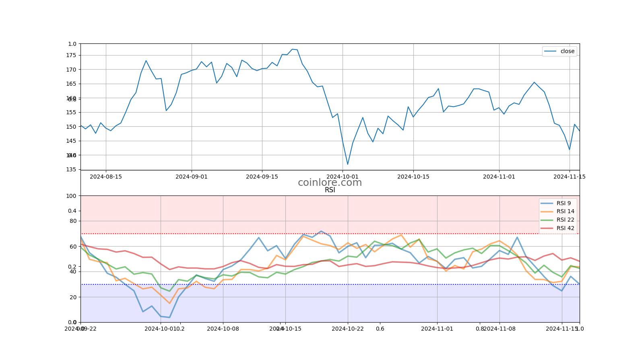Screen dimensions: 644x362
Task: Click the orange RSI 14 legend line swatch
Action: coord(547,212)
